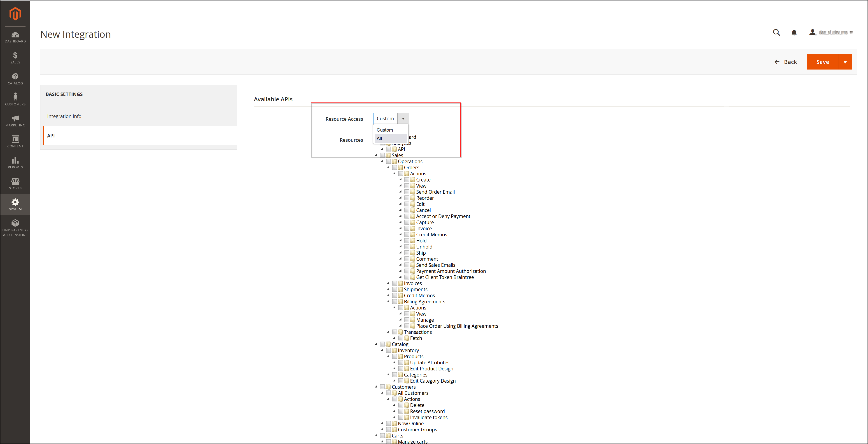Collapse the Transactions tree node
The width and height of the screenshot is (868, 444).
click(388, 332)
